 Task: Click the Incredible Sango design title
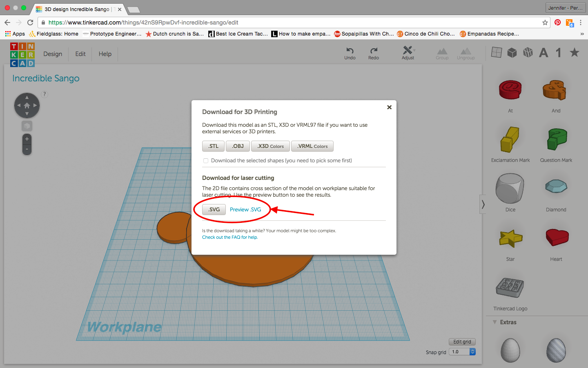(x=46, y=79)
